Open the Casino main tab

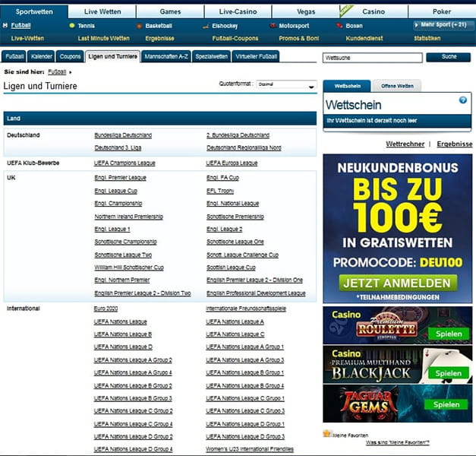[x=374, y=11]
